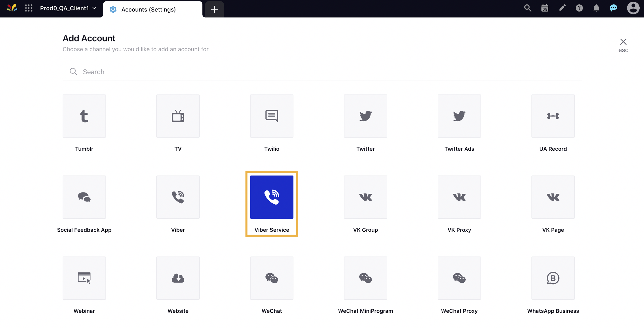This screenshot has width=644, height=328.
Task: Click the Social Feedback App label
Action: coord(84,230)
